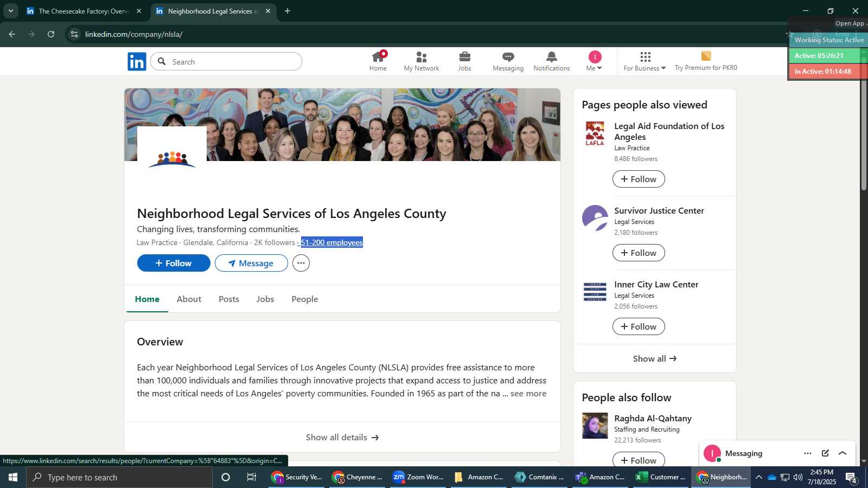
Task: Open the Windows Start menu
Action: point(13,477)
